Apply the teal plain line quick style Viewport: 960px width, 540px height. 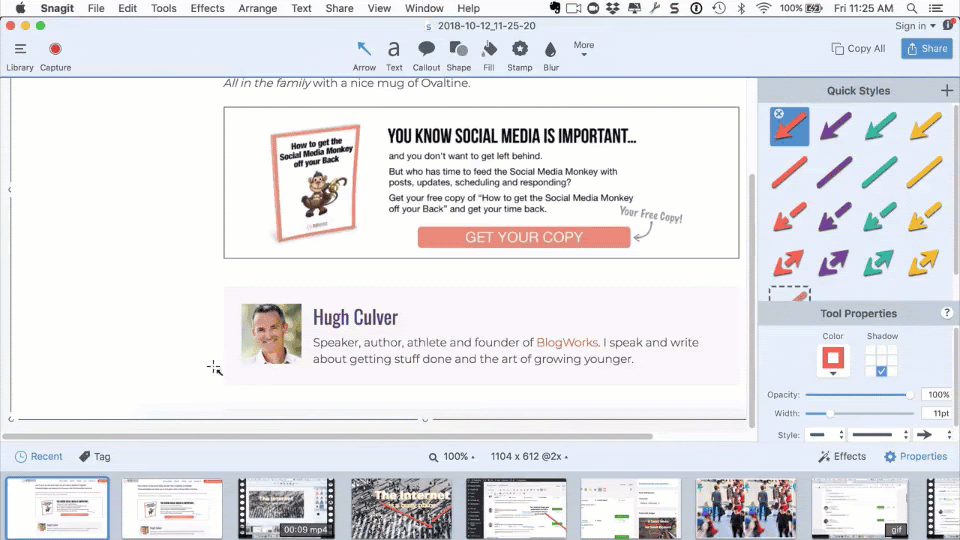880,172
